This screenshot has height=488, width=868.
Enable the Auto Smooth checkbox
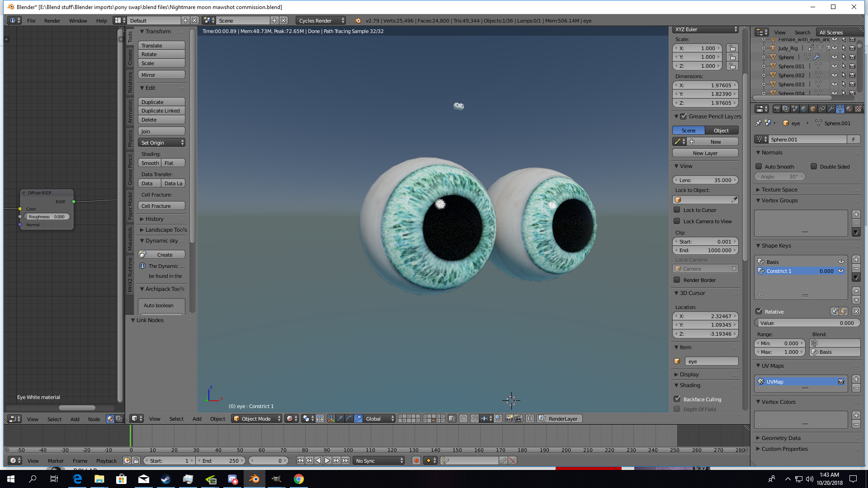click(x=759, y=166)
